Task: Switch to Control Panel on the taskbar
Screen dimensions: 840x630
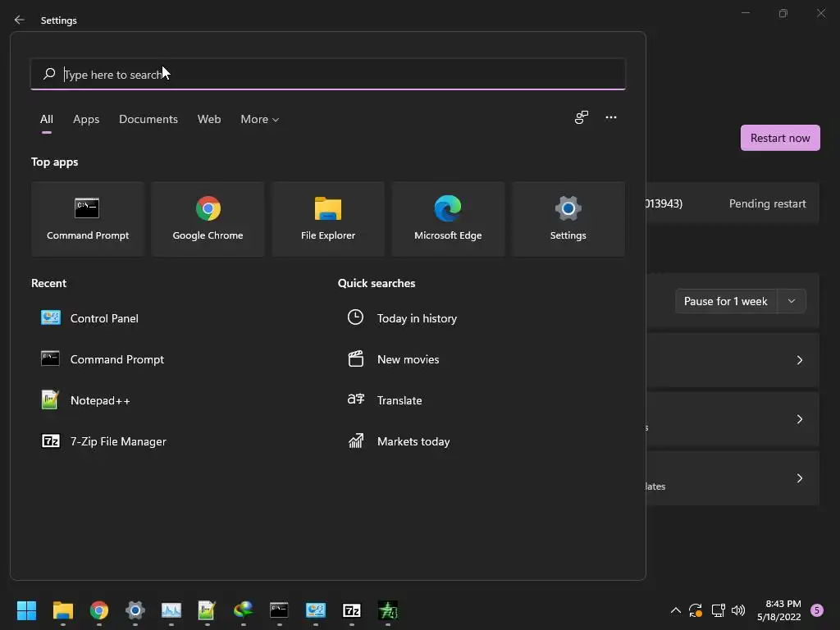Action: [316, 610]
